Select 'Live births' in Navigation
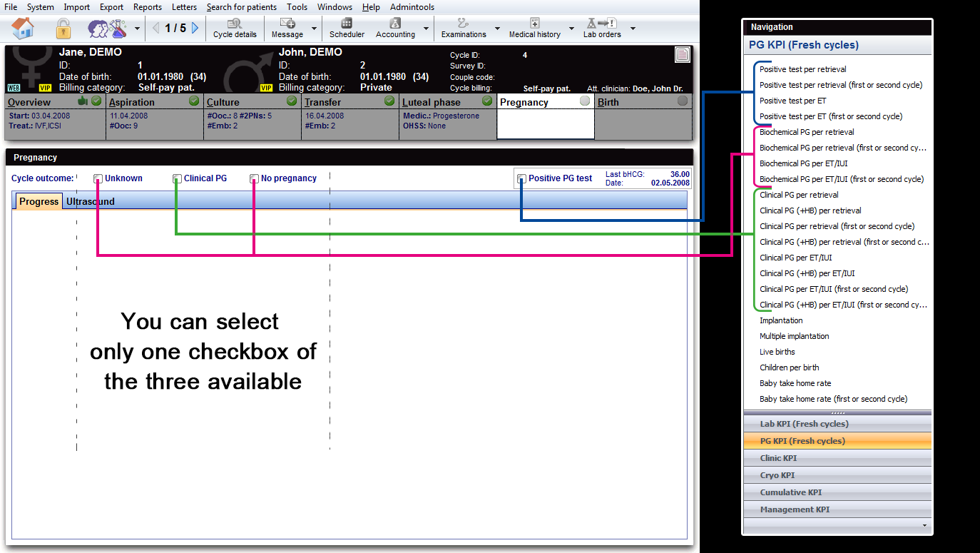Image resolution: width=980 pixels, height=553 pixels. pos(777,352)
